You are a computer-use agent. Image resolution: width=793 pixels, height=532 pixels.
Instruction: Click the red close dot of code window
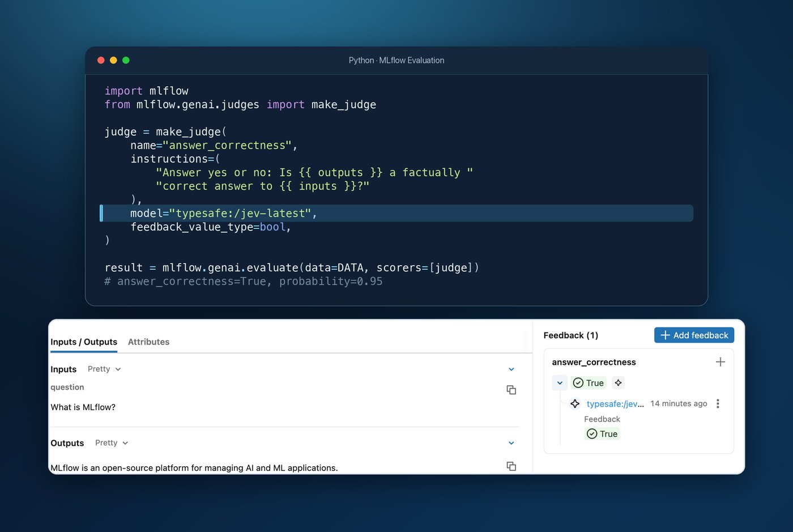tap(101, 60)
